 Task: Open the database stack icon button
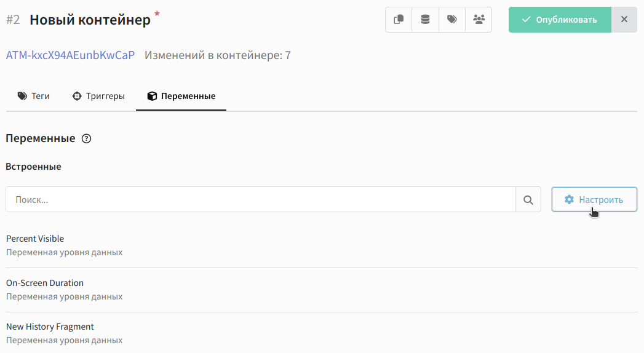click(425, 19)
